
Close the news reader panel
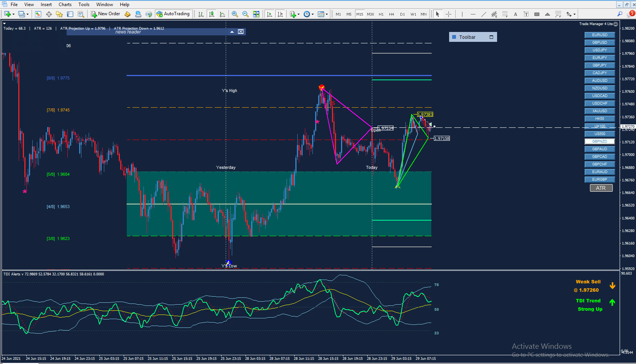[x=241, y=32]
